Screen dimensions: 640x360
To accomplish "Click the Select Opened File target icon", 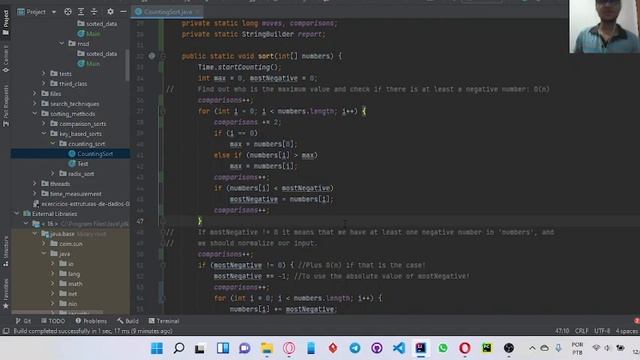I will (x=68, y=12).
